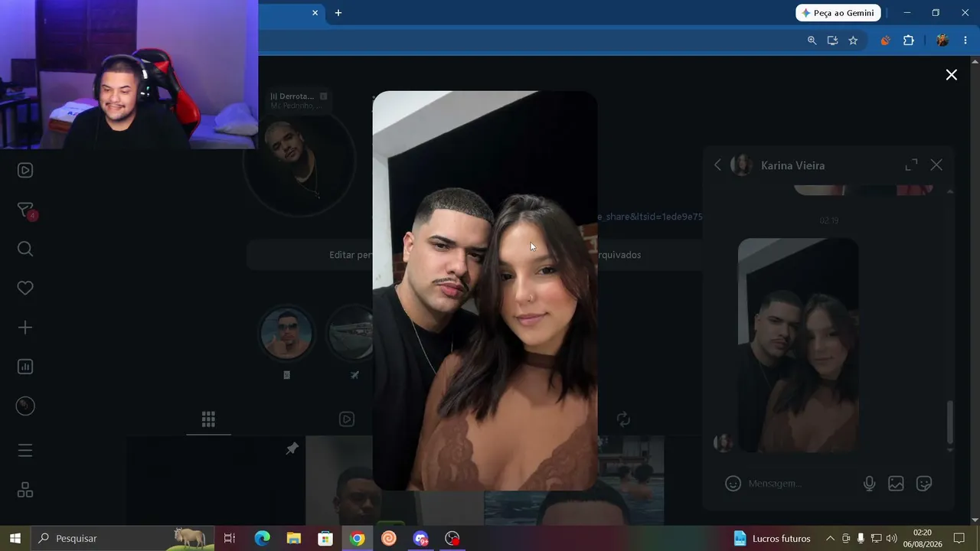
Task: Open the emoji picker in the chat
Action: 733,484
